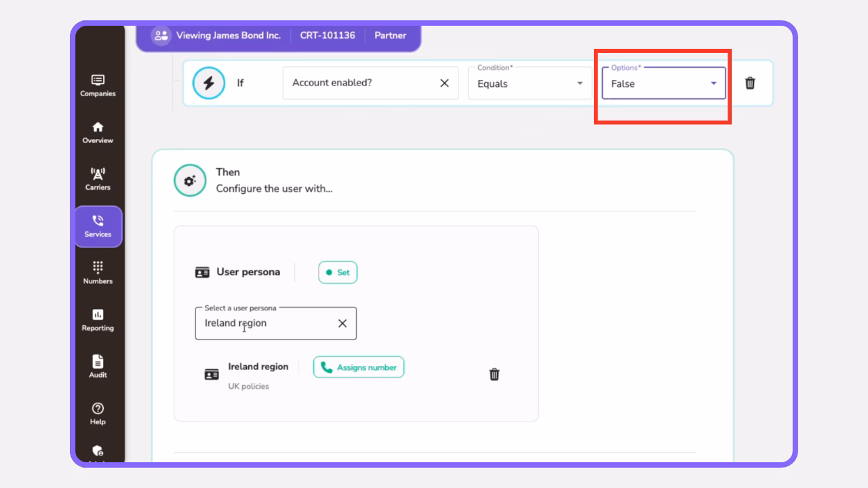Click the Then gear icon
This screenshot has height=488, width=868.
[190, 180]
